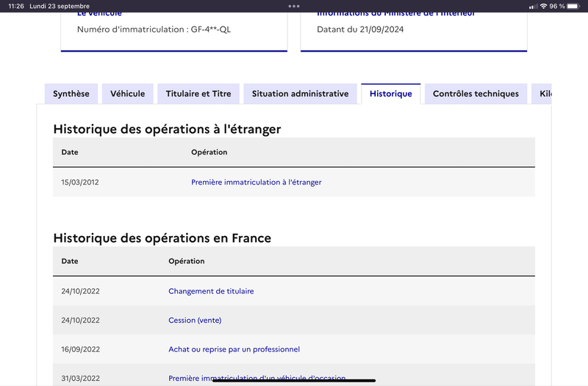The image size is (588, 386).
Task: Select the Historique tab
Action: (391, 94)
